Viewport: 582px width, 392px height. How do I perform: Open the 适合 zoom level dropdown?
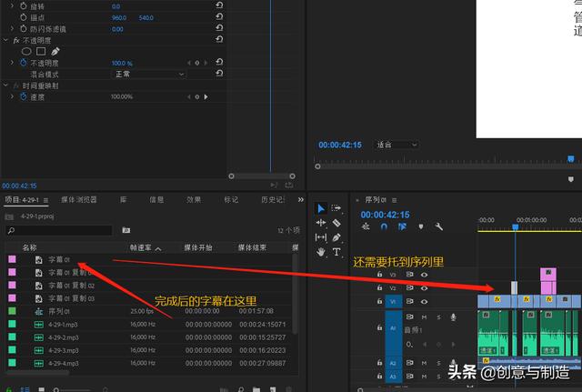tap(396, 145)
